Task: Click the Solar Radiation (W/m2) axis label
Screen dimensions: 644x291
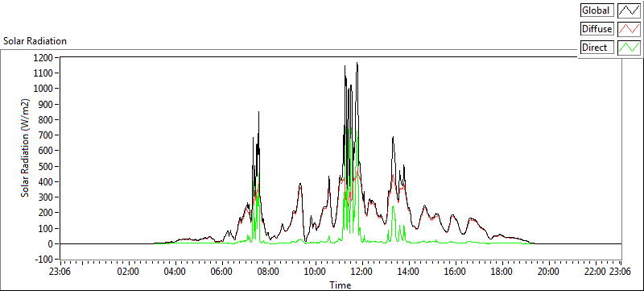Action: (26, 148)
